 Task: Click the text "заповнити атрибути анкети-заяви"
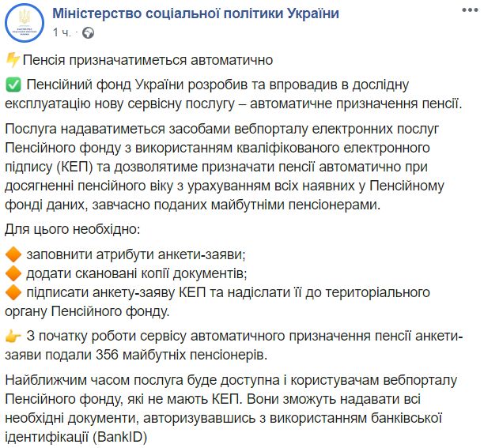click(x=136, y=255)
